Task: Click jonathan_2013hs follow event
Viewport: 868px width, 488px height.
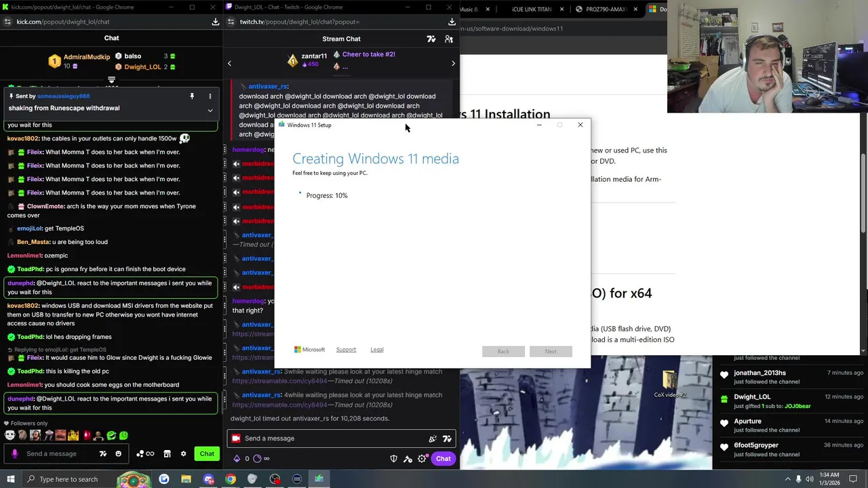Action: tap(791, 377)
